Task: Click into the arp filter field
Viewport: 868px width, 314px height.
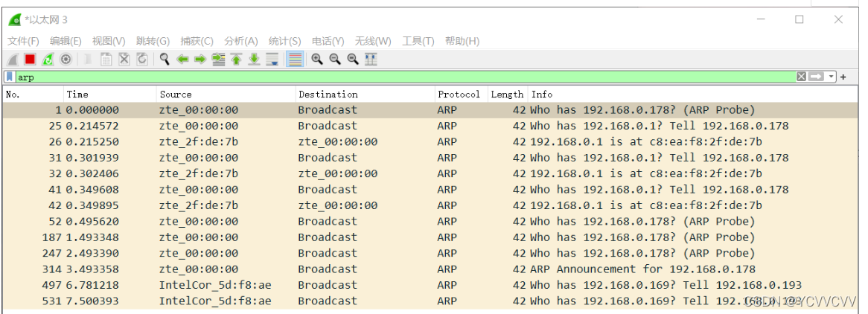Action: (404, 77)
